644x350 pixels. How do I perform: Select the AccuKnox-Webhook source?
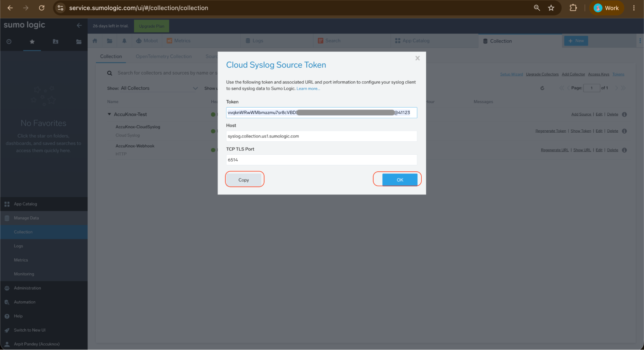click(x=135, y=146)
